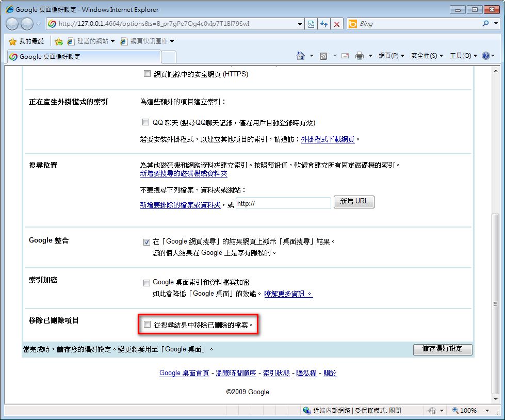Viewport: 505px width, 420px height.
Task: Expand the Home button dropdown arrow
Action: coord(312,56)
